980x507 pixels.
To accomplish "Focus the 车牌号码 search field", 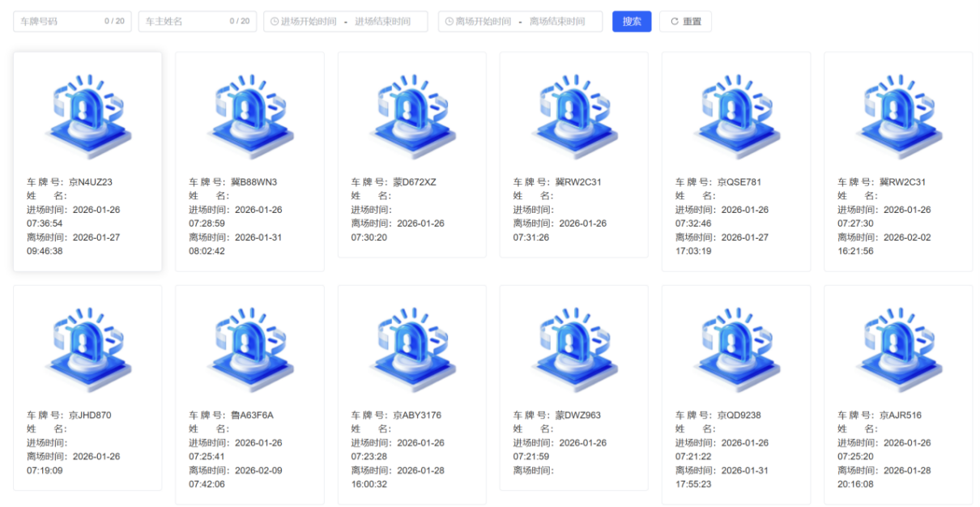I will (72, 22).
